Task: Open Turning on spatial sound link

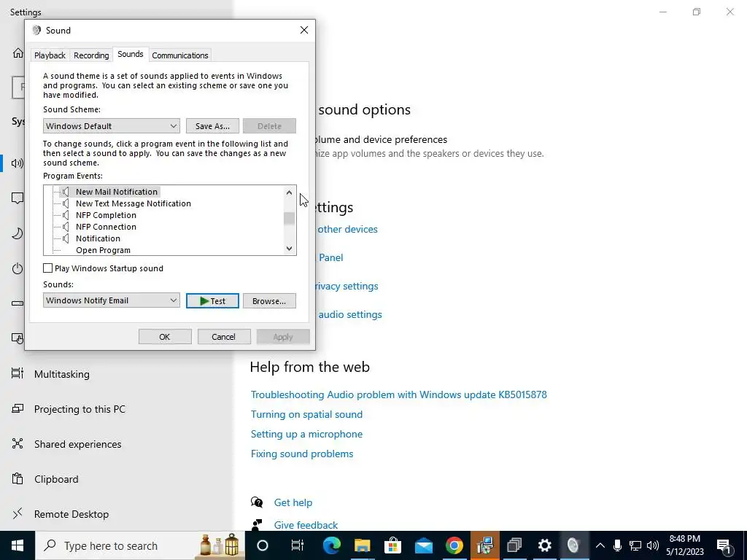Action: (307, 414)
